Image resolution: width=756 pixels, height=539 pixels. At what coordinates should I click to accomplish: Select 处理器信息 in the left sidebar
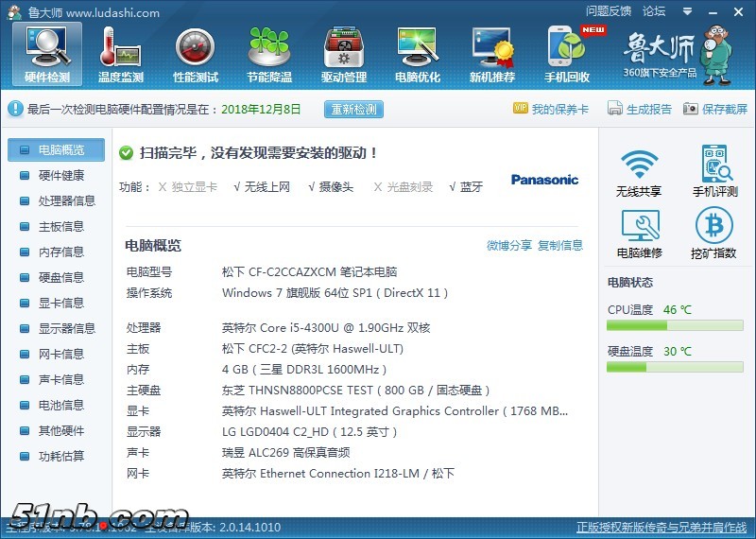pyautogui.click(x=66, y=200)
